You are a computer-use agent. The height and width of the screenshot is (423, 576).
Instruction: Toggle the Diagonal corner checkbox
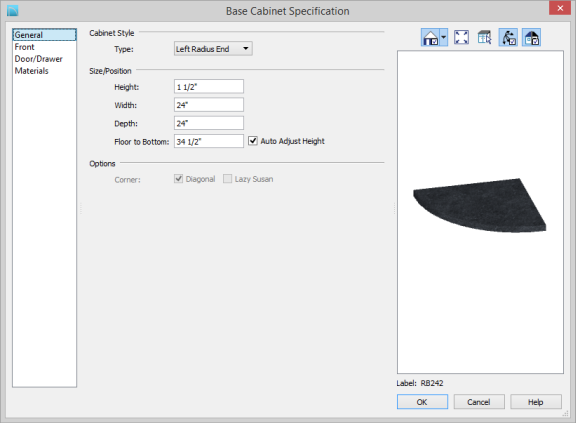[179, 179]
